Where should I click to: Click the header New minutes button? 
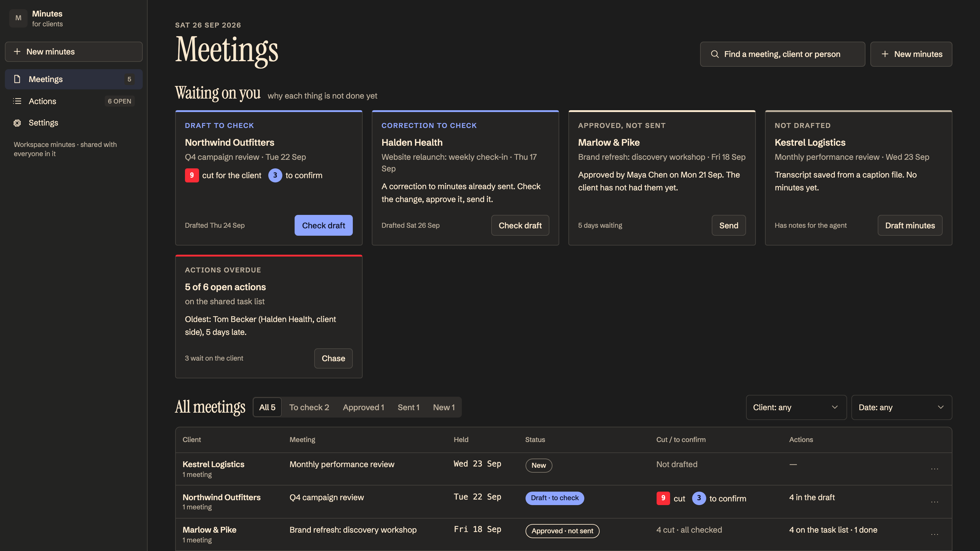click(x=911, y=54)
